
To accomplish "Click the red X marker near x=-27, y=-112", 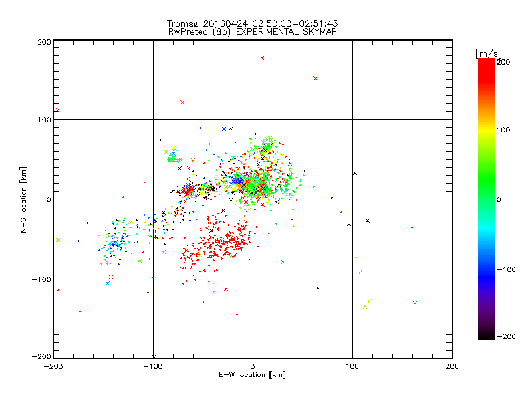I will tap(226, 289).
